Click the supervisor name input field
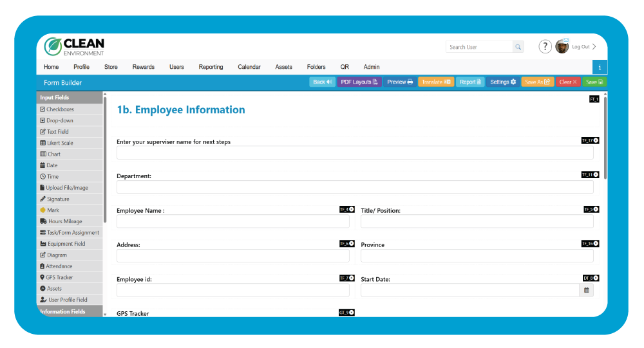 point(355,153)
